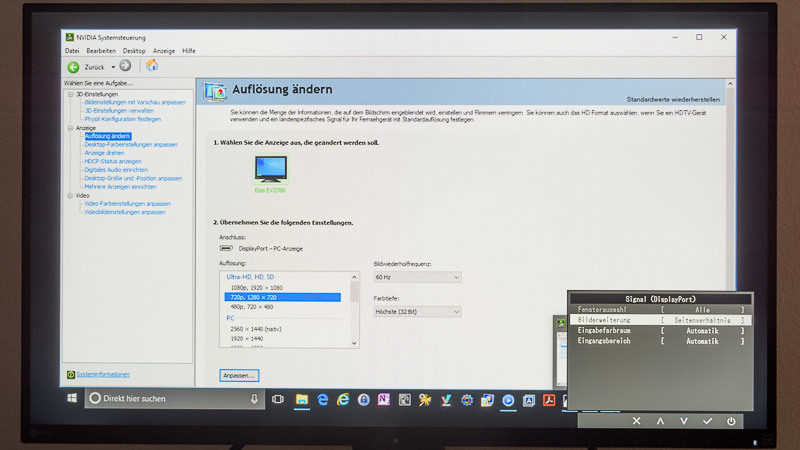
Task: Open Desktop-Farbeinstellungen anpassen
Action: pyautogui.click(x=131, y=145)
